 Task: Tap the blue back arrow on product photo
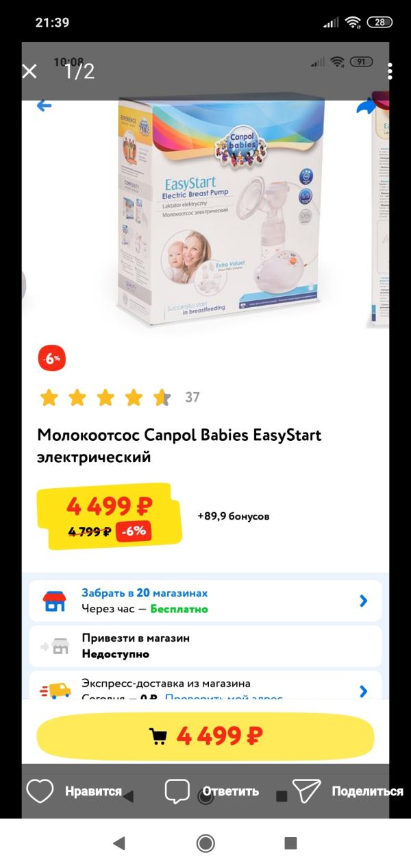(x=44, y=106)
